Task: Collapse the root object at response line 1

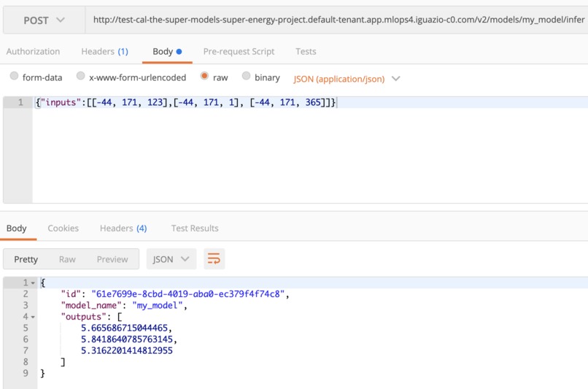Action: coord(33,283)
